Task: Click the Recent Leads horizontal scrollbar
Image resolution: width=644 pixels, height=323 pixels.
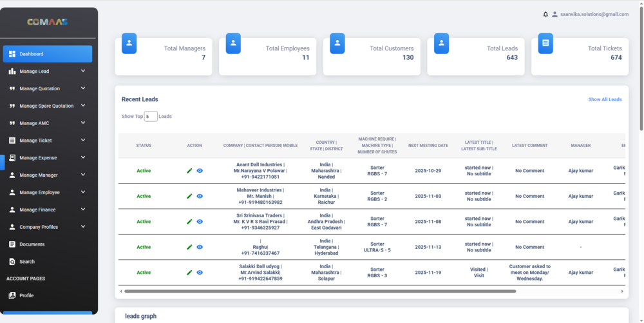Action: tap(320, 291)
